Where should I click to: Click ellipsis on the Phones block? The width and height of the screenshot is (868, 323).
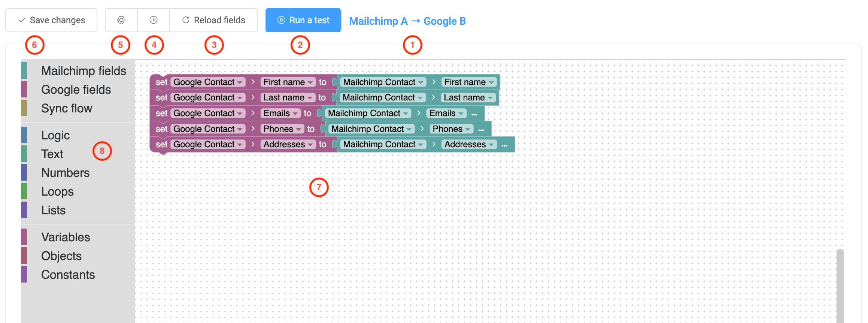point(481,130)
